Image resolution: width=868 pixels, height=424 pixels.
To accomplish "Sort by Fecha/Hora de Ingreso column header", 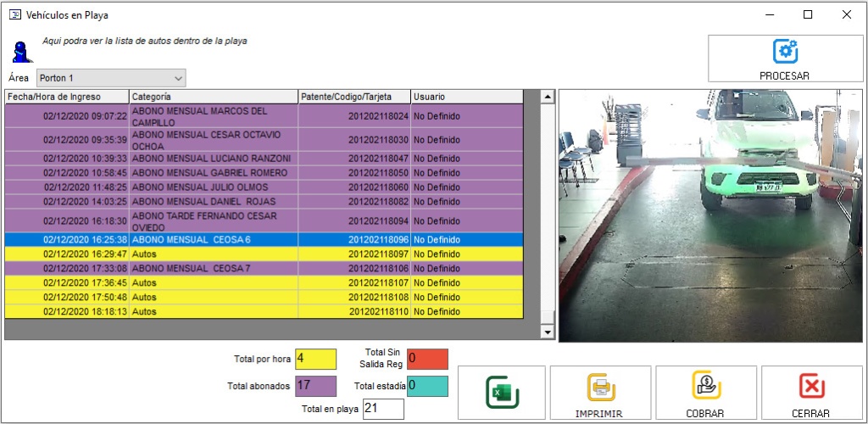I will [x=67, y=97].
